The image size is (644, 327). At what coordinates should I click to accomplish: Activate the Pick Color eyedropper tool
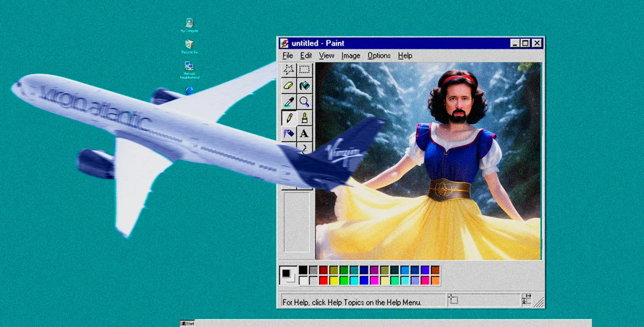pos(289,101)
